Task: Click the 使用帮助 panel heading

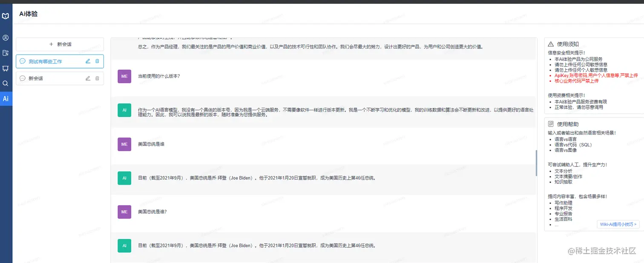Action: click(568, 124)
